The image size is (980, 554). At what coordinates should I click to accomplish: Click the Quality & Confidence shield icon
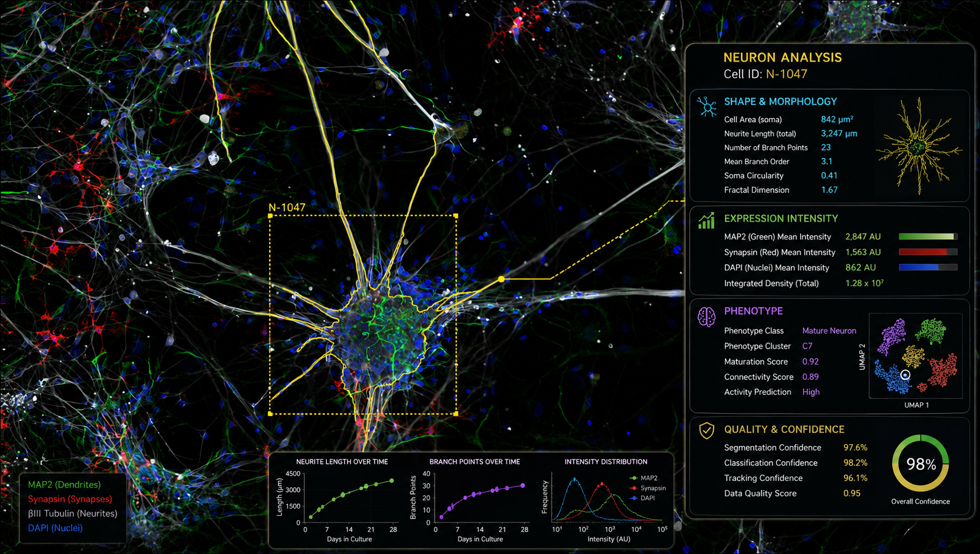click(x=706, y=431)
